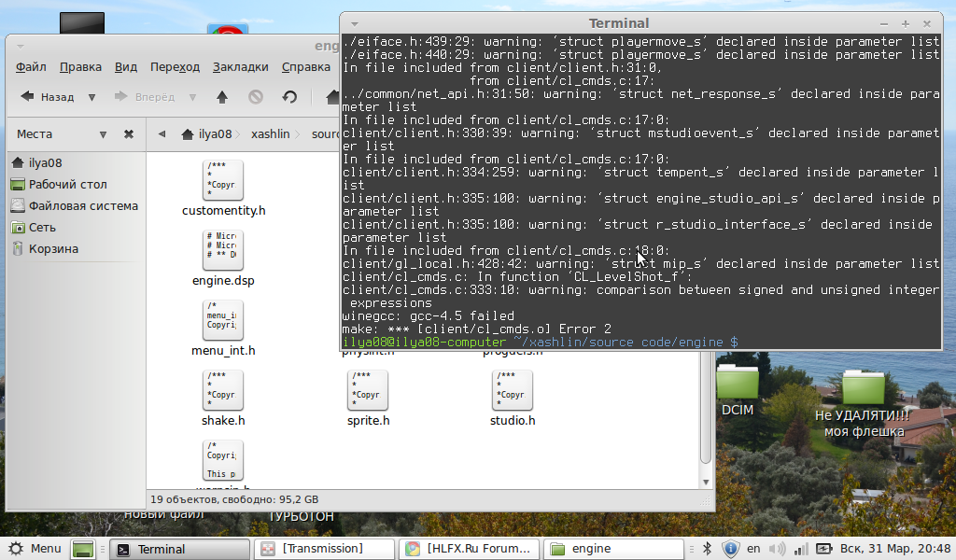Open the Back history dropdown arrow

(91, 97)
